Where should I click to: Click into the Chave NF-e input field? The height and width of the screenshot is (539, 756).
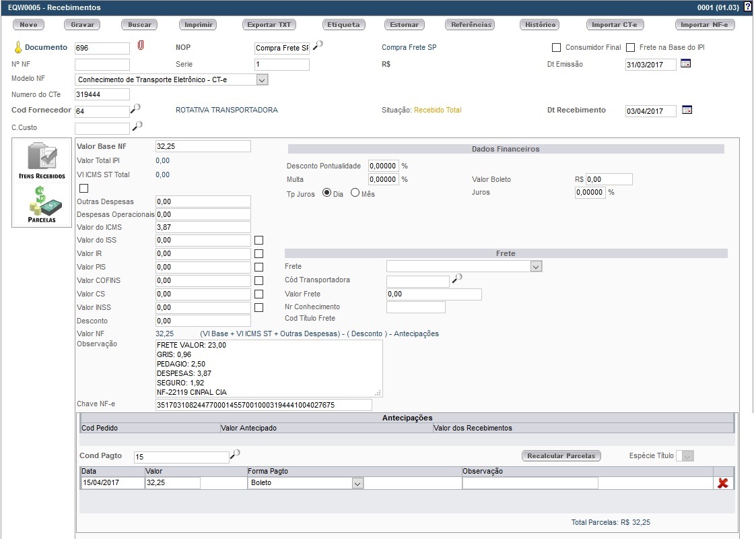click(263, 405)
